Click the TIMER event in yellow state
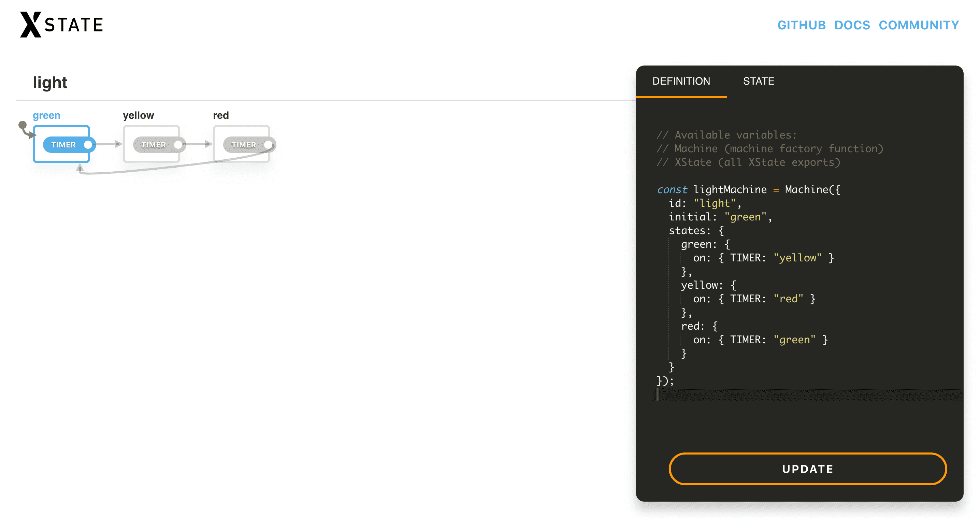The image size is (980, 518). pyautogui.click(x=154, y=145)
